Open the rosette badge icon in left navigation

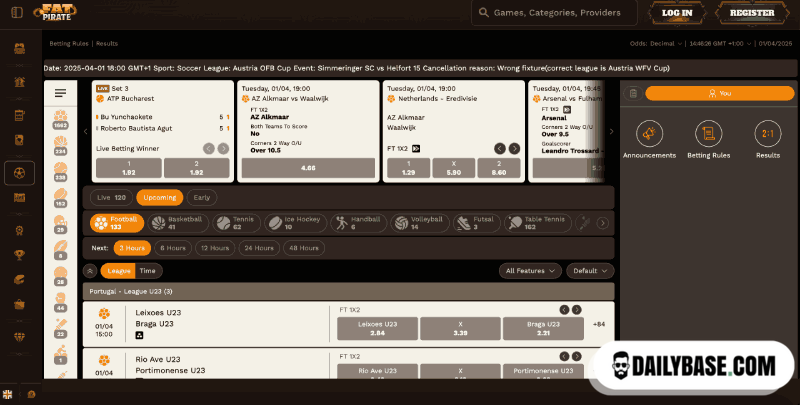[19, 230]
